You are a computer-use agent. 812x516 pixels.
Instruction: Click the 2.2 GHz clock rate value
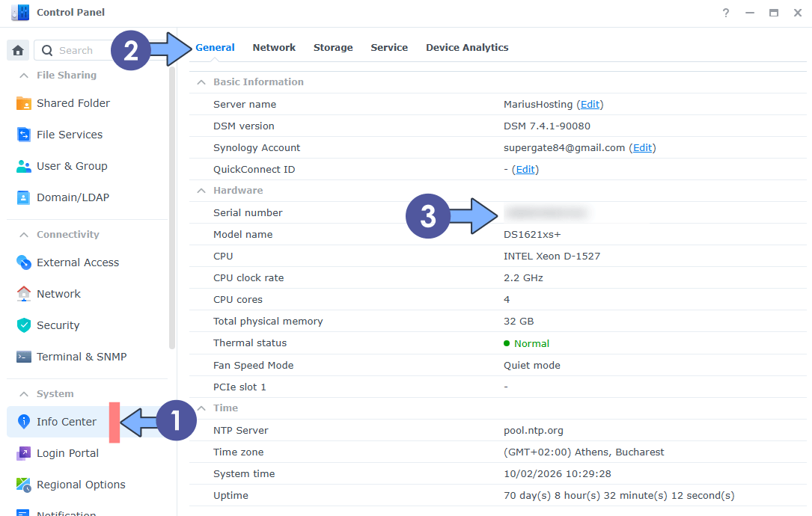523,278
